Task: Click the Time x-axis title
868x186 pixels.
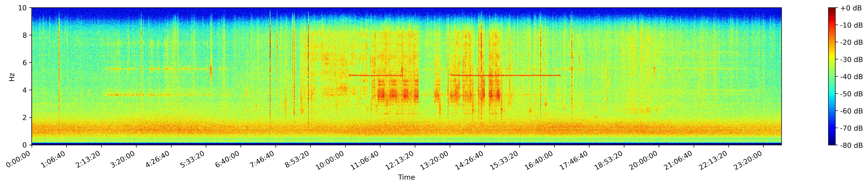Action: [406, 177]
